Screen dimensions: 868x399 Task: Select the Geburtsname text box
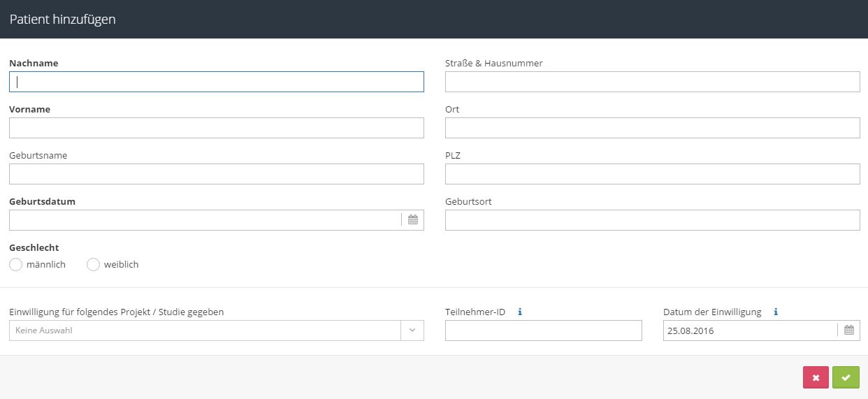217,174
